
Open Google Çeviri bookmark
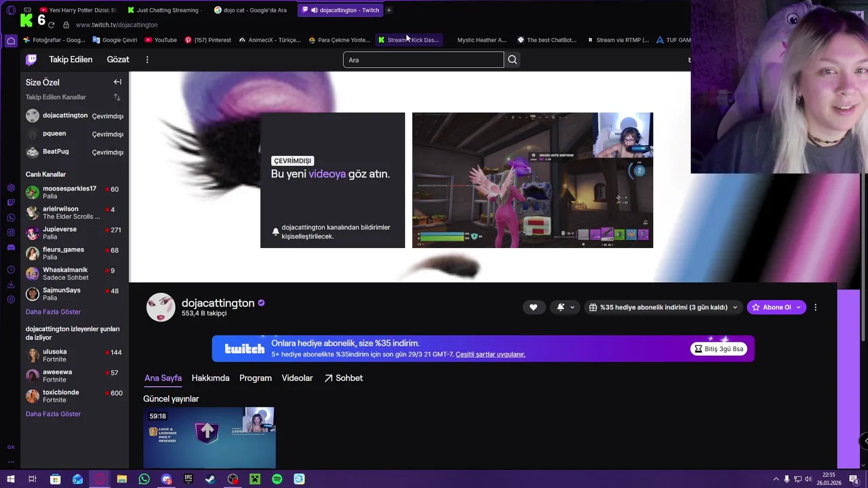pos(115,40)
